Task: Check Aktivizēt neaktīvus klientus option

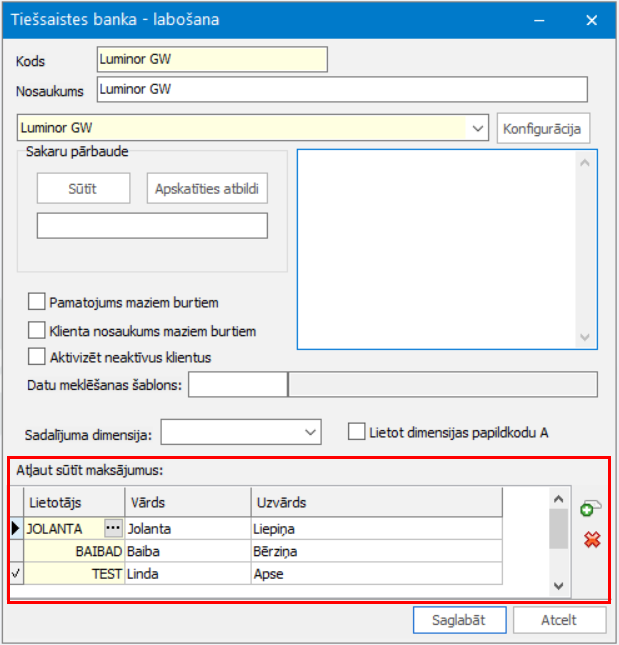Action: click(x=37, y=357)
